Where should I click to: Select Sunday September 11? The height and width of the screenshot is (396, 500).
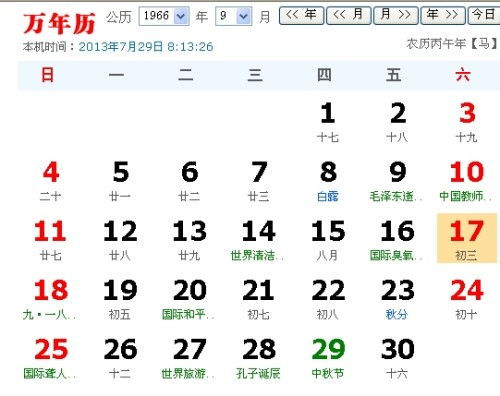pos(51,240)
